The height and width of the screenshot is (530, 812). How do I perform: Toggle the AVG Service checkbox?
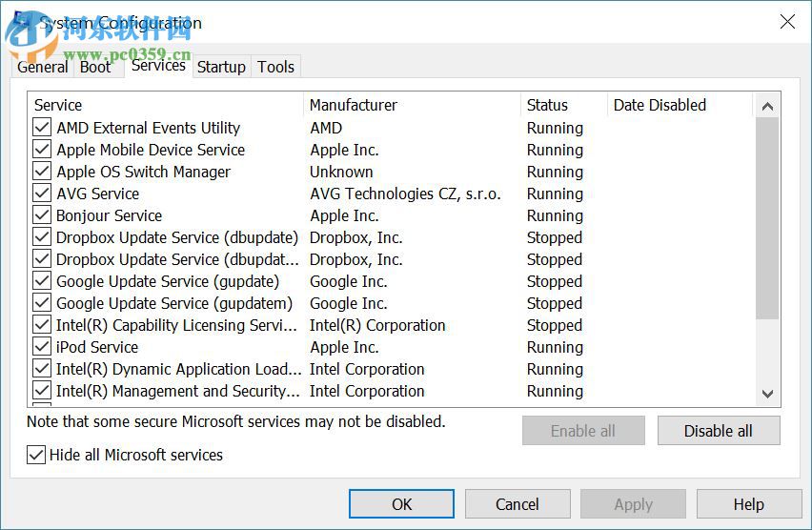pos(42,194)
